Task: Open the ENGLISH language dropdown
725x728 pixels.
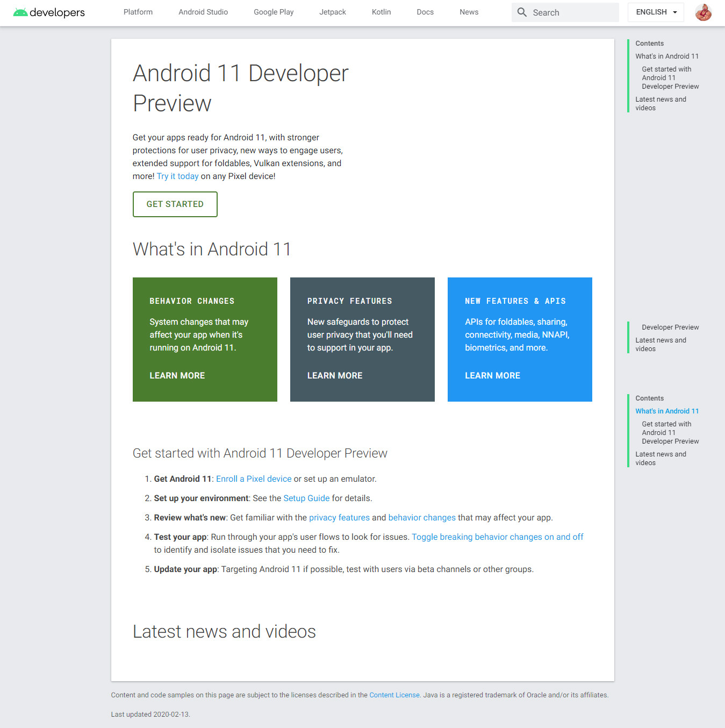Action: pyautogui.click(x=656, y=12)
